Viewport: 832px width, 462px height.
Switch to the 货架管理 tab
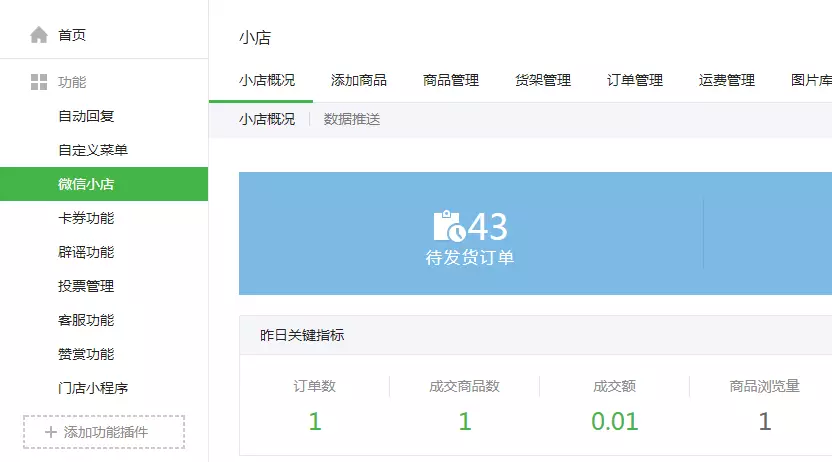point(543,80)
